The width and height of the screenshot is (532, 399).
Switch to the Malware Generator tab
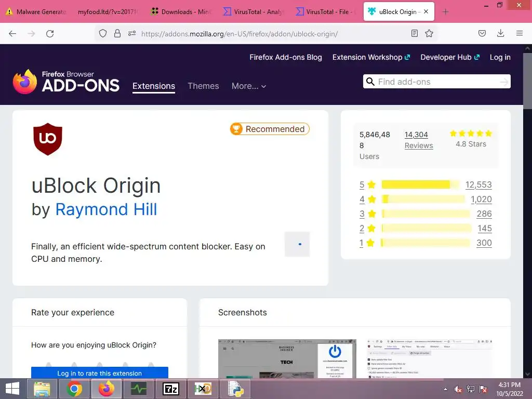36,12
